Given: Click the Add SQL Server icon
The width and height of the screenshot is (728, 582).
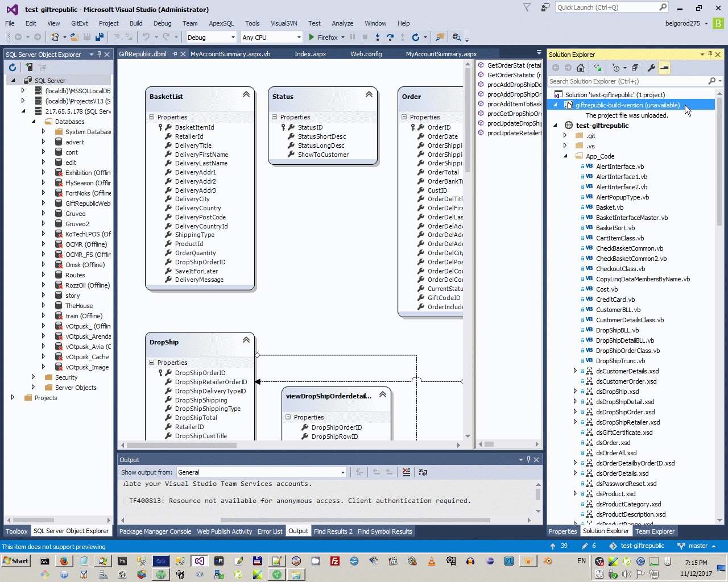Looking at the screenshot, I should click(x=29, y=67).
